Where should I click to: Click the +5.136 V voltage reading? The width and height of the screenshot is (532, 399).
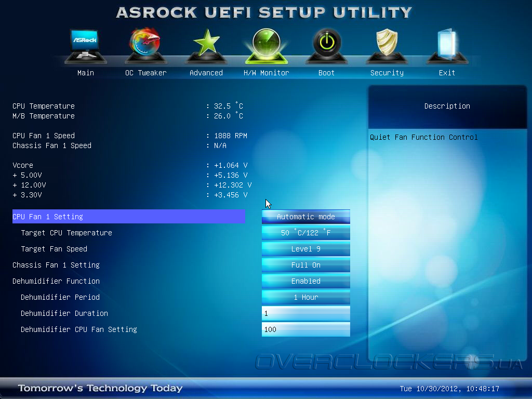point(231,175)
